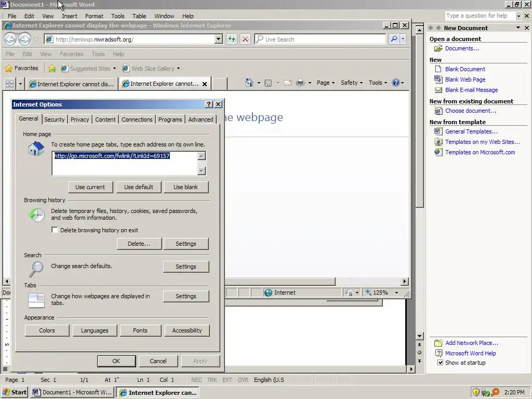Viewport: 532px width, 399px height.
Task: Click the Home icon in IE toolbar
Action: 249,83
